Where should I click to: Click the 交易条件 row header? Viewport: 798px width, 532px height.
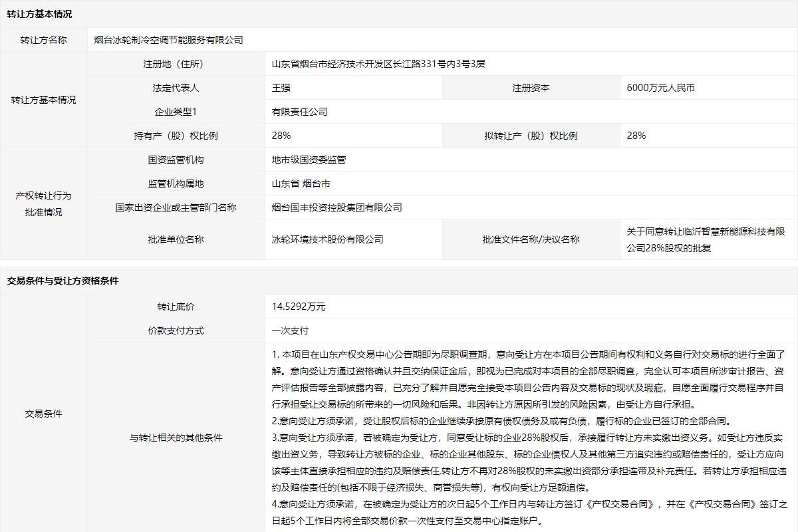click(44, 414)
